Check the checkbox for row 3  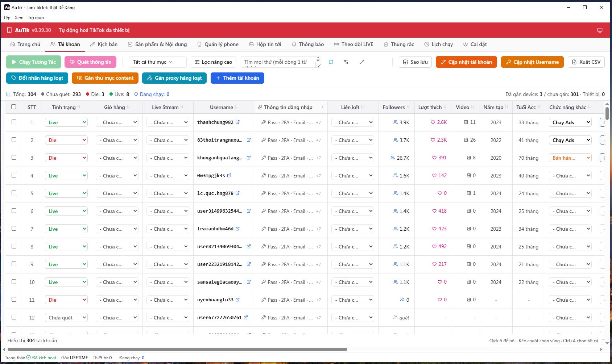point(14,157)
